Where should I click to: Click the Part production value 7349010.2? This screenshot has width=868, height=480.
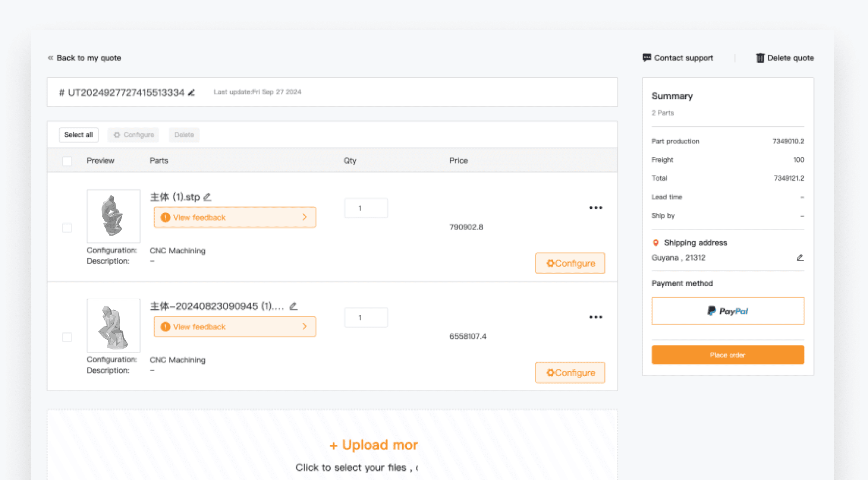click(x=788, y=141)
